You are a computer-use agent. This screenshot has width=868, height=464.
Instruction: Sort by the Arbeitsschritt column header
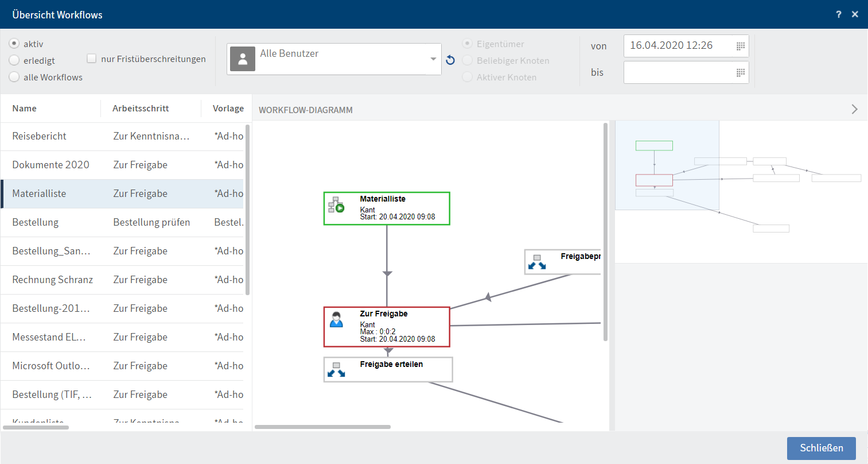point(141,109)
